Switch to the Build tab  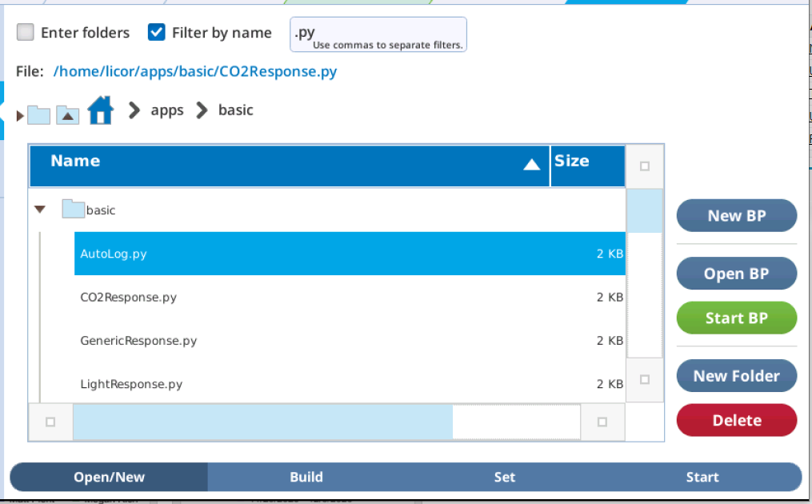pyautogui.click(x=306, y=477)
